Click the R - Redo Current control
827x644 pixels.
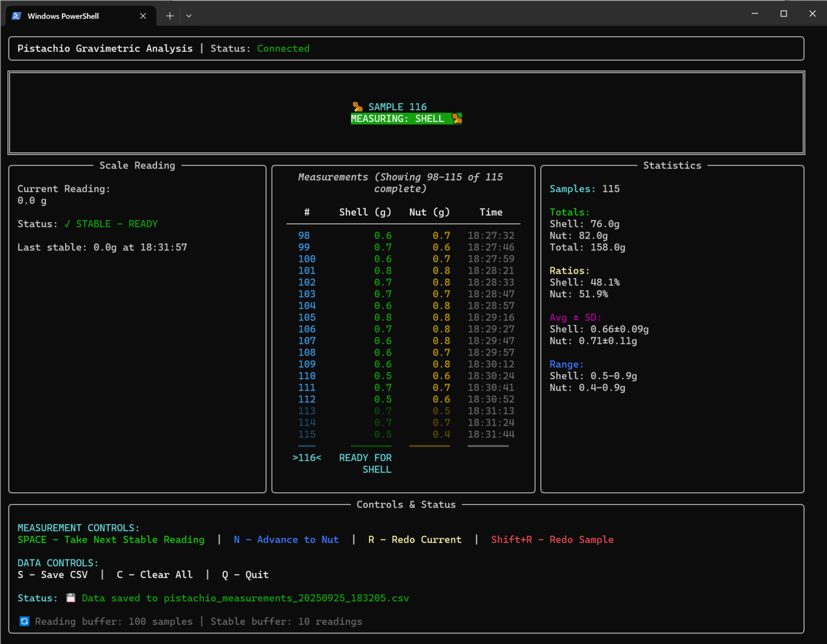coord(415,539)
